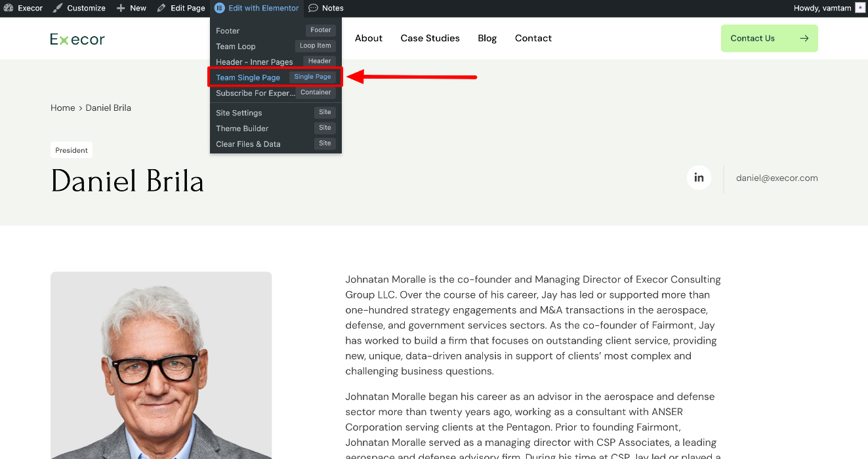Click the Loop Item badge label

[316, 45]
